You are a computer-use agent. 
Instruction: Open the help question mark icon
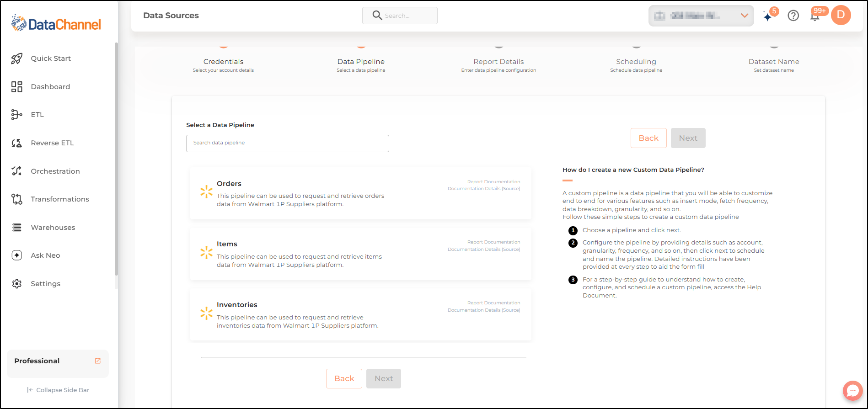[x=793, y=16]
